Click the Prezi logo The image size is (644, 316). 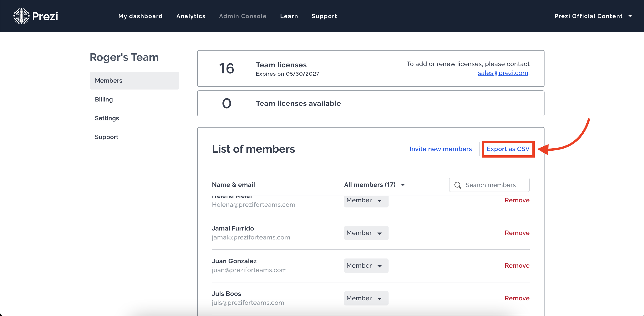[35, 16]
